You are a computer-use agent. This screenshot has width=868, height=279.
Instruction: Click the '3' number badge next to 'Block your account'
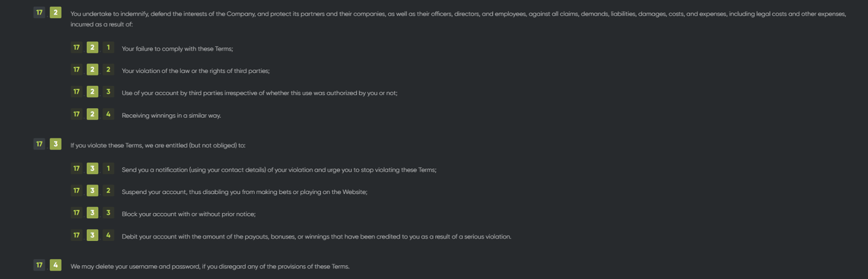point(108,213)
